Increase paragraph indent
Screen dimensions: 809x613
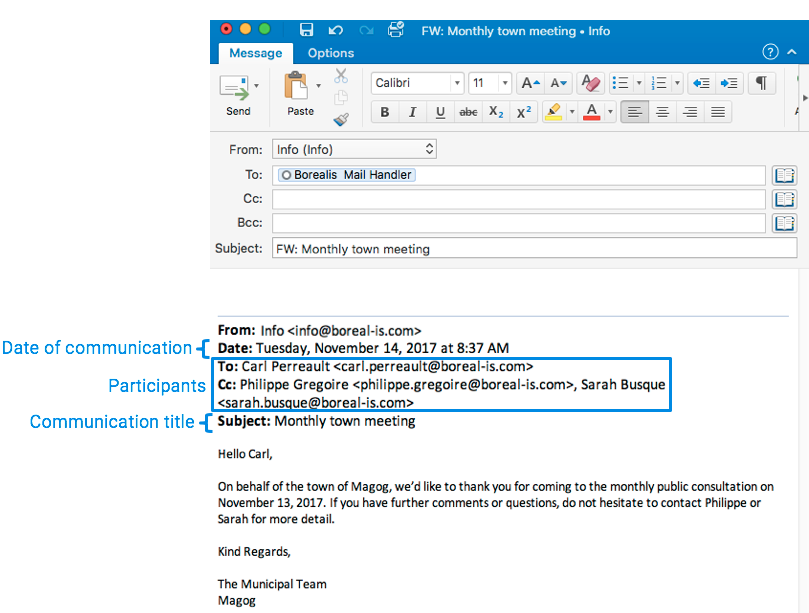pyautogui.click(x=729, y=83)
